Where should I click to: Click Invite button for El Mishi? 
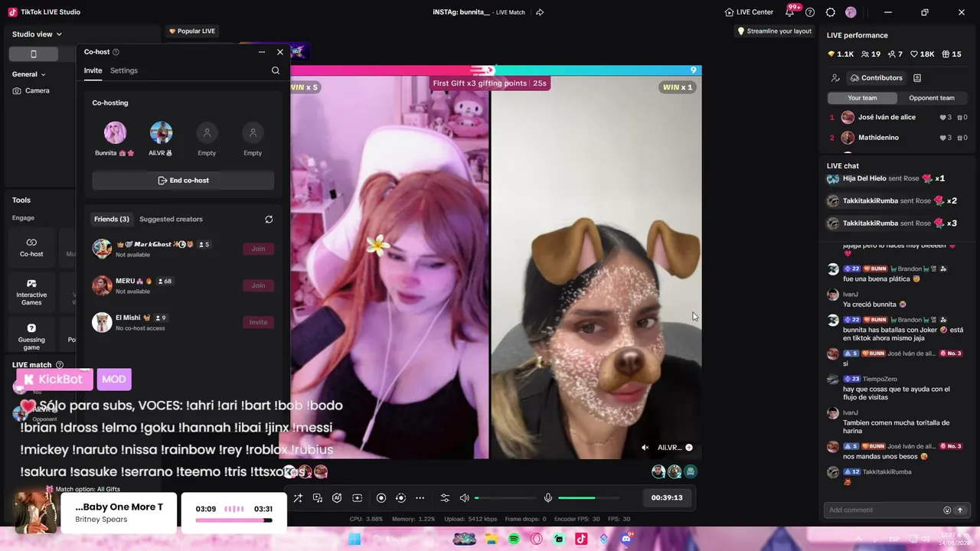point(258,322)
